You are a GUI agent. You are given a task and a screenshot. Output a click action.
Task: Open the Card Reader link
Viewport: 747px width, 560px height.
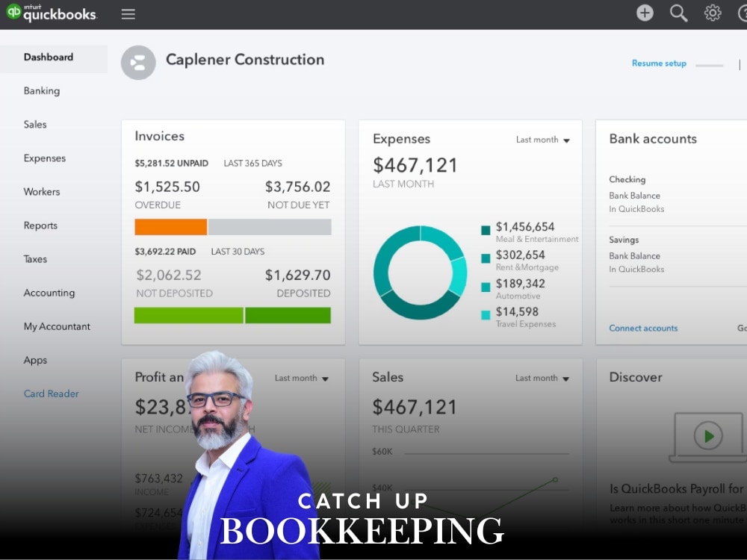pos(51,393)
